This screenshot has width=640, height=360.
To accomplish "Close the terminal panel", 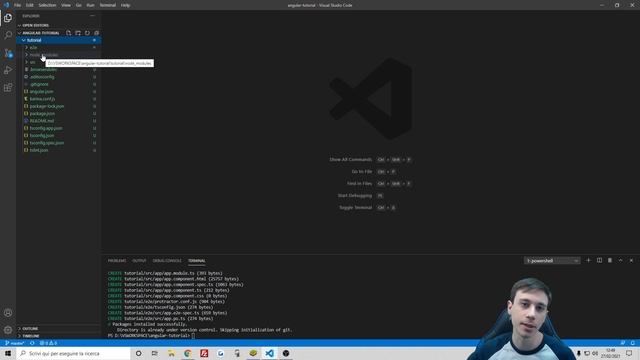I will tap(631, 260).
